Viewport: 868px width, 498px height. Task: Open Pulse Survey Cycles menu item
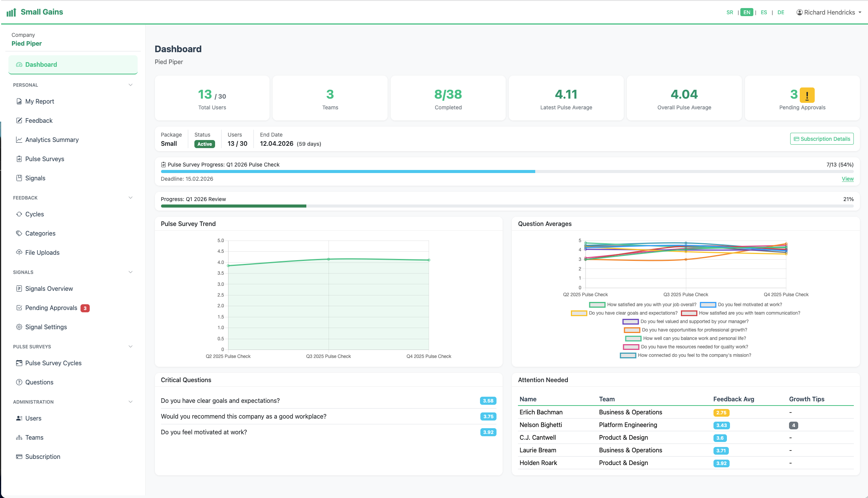[x=73, y=363]
